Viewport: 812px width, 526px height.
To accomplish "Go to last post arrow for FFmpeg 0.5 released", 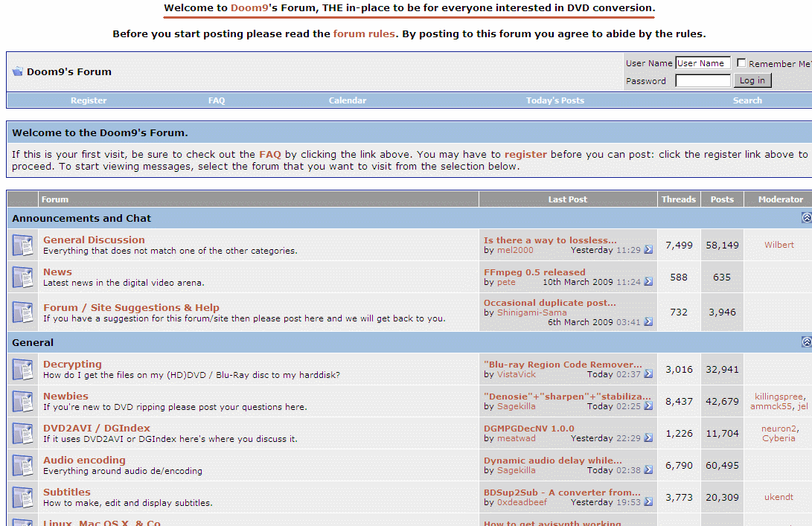I will (x=648, y=282).
